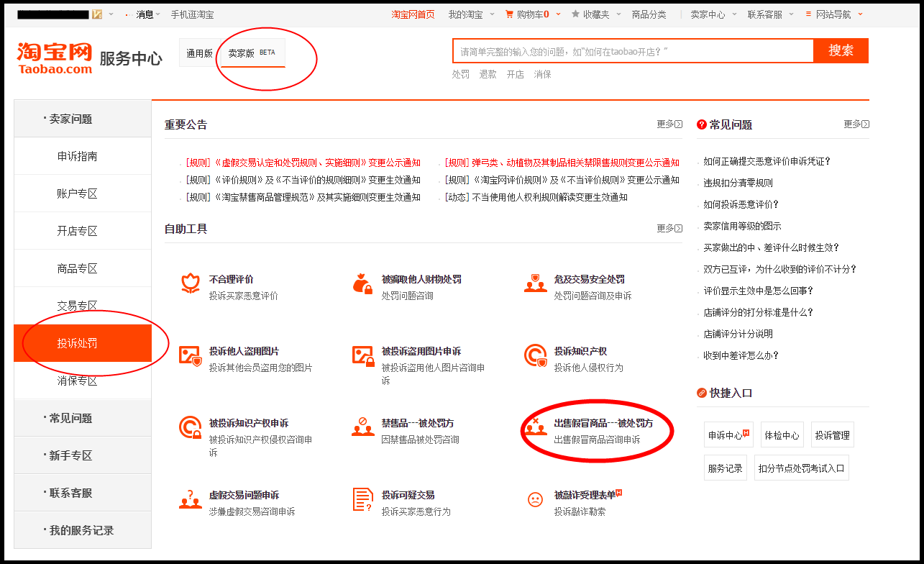Click the 扣分节点处罚考试入口 button
The image size is (924, 564).
[802, 468]
